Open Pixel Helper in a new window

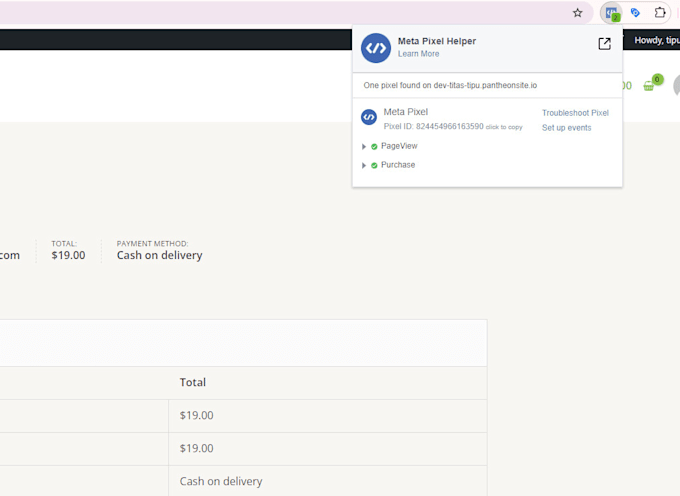604,44
